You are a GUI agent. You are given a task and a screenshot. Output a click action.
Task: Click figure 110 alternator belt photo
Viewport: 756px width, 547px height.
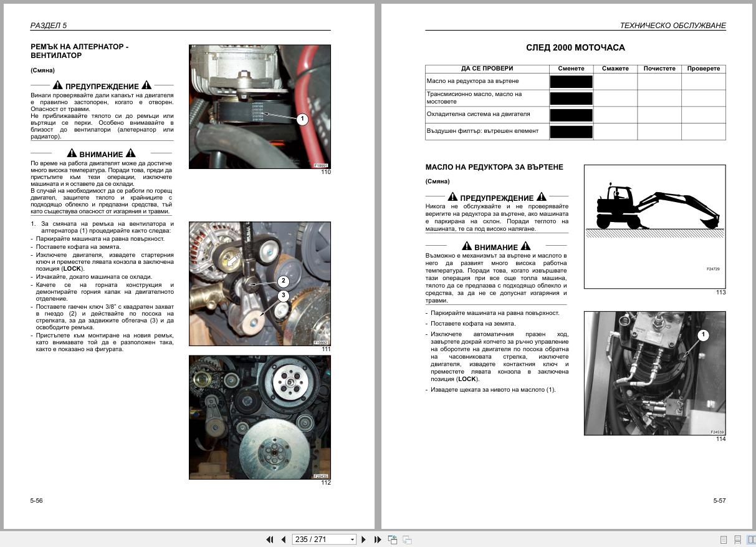coord(260,107)
